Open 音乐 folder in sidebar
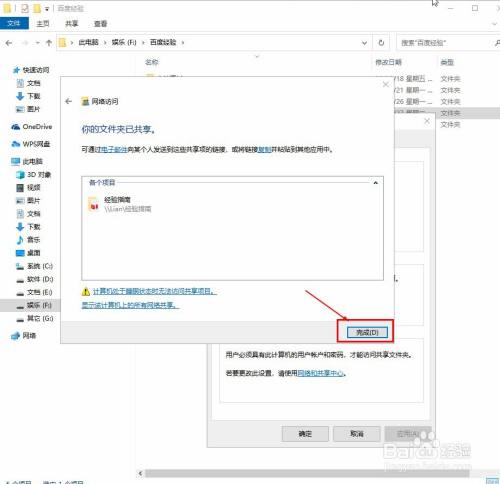 coord(28,240)
